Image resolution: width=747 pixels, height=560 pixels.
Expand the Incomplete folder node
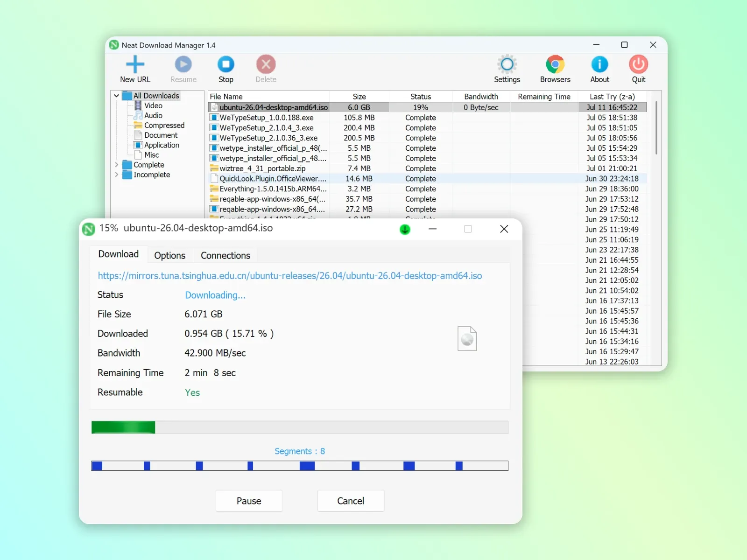(116, 175)
